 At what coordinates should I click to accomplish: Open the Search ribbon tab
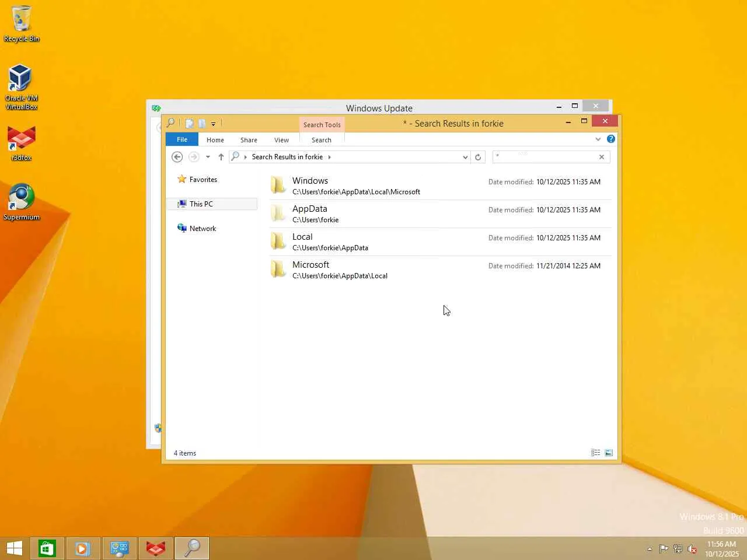click(322, 140)
